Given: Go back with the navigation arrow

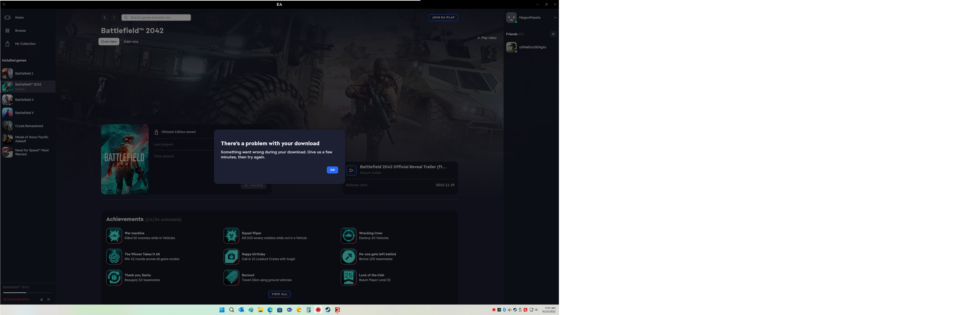Looking at the screenshot, I should click(104, 17).
